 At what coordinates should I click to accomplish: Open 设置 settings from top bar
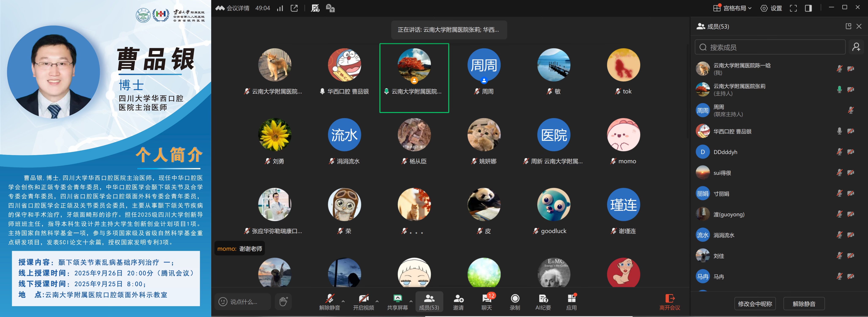click(771, 8)
